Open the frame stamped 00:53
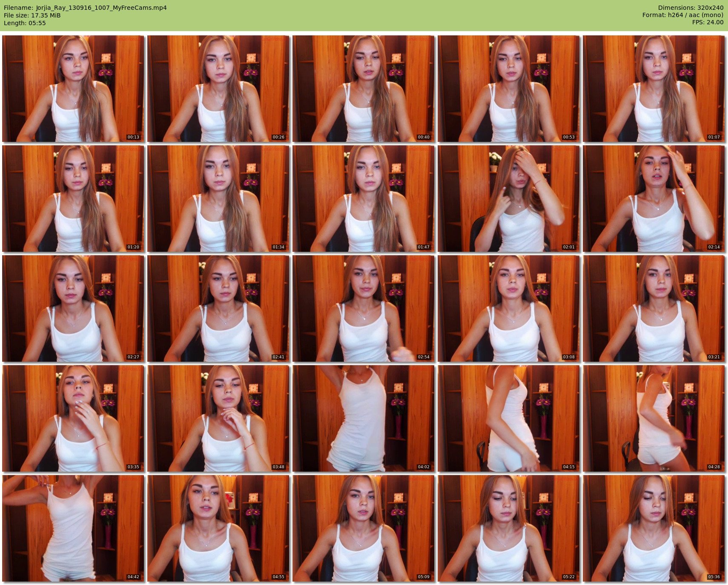Viewport: 728px width, 585px height. pos(509,89)
